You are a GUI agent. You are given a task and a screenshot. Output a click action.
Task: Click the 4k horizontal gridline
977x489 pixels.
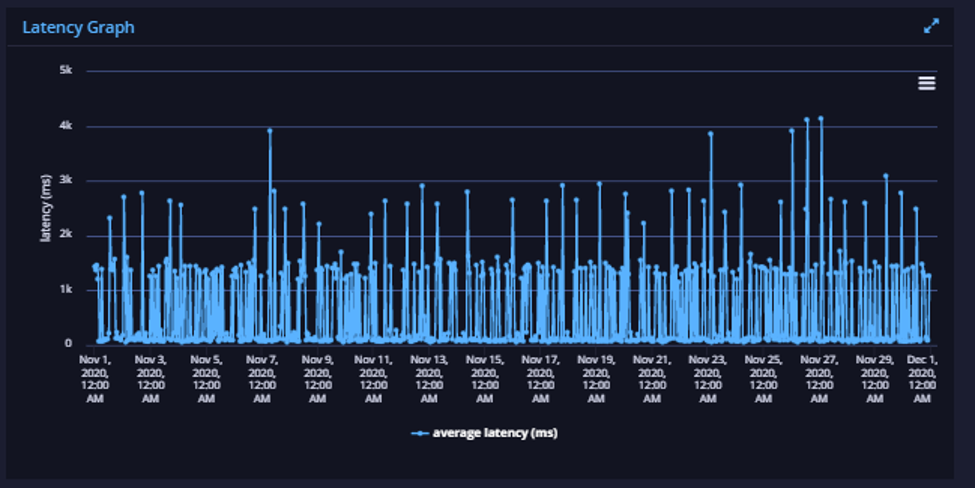[x=512, y=126]
